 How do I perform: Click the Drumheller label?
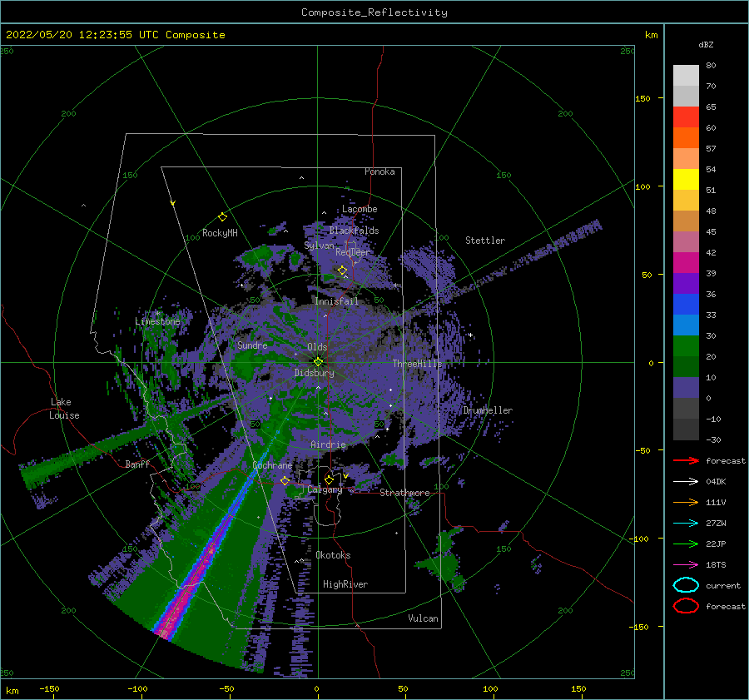coord(488,410)
